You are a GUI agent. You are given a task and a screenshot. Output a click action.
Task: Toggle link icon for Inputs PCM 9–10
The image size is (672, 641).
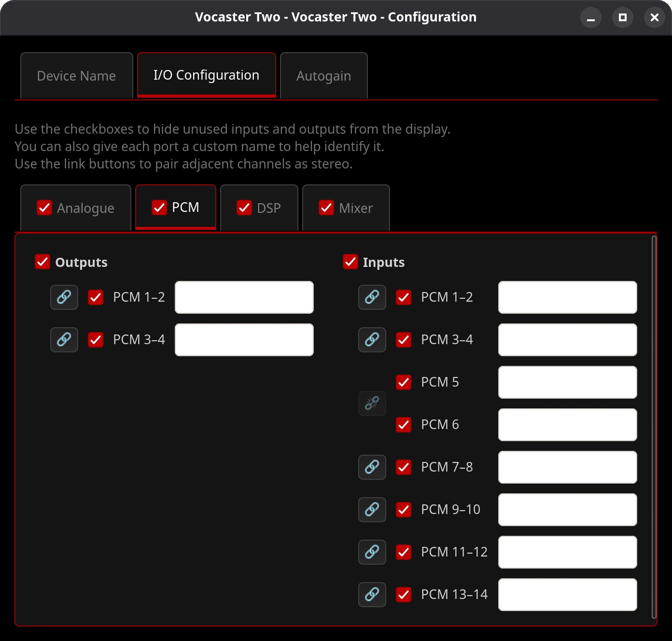(x=372, y=510)
